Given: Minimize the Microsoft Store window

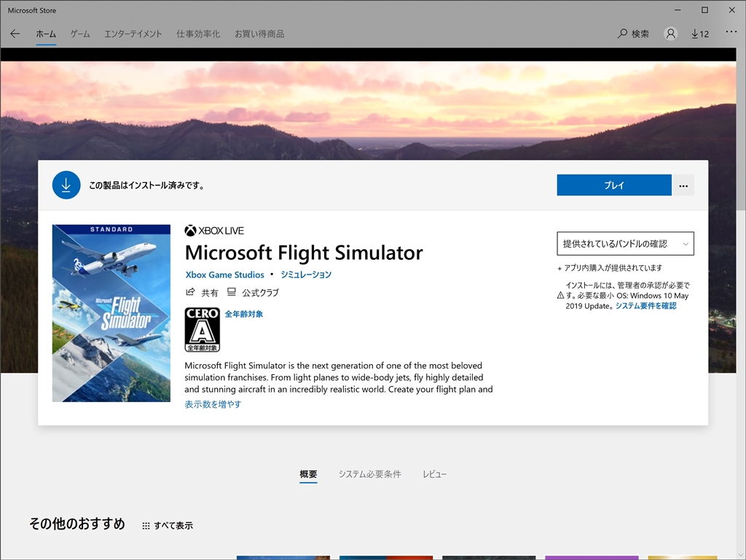Looking at the screenshot, I should 678,10.
